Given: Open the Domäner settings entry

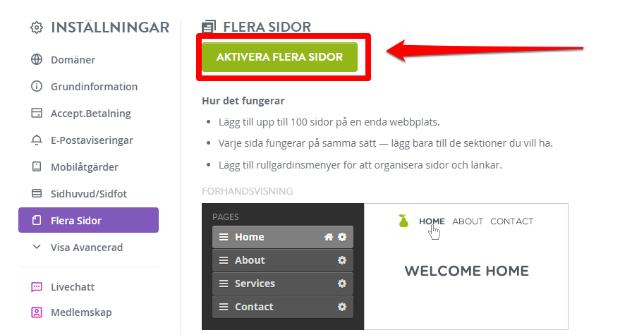Looking at the screenshot, I should click(x=73, y=59).
